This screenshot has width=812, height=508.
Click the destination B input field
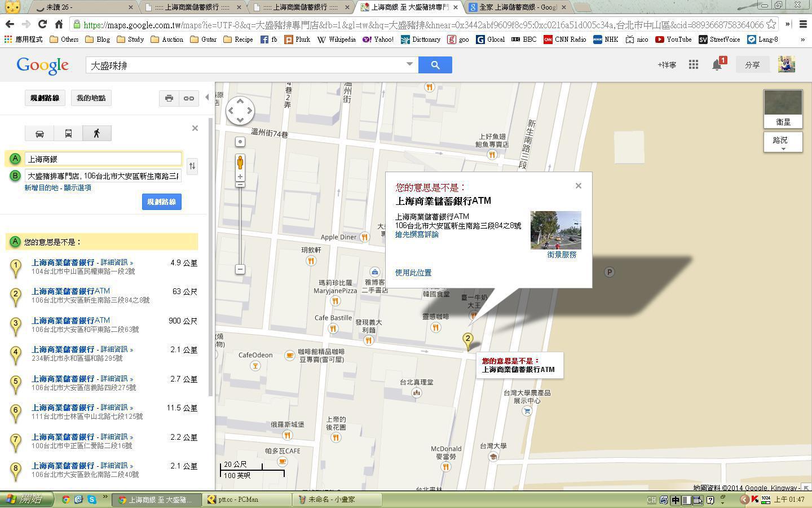103,176
